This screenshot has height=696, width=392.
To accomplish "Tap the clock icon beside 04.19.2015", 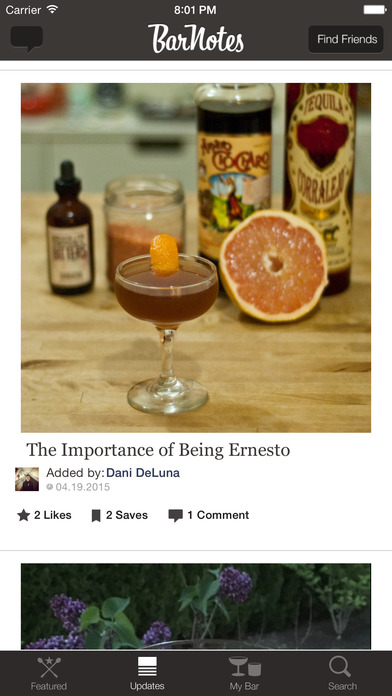I will (x=50, y=487).
